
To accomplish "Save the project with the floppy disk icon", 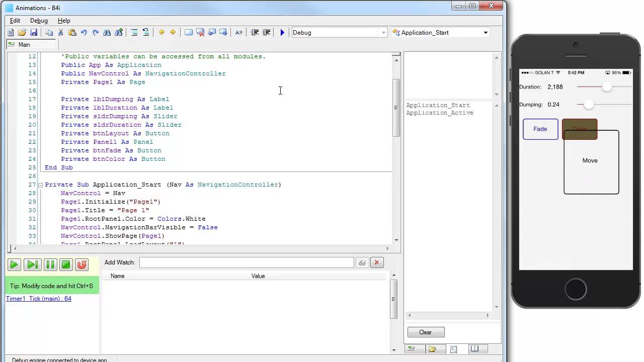I will 34,32.
